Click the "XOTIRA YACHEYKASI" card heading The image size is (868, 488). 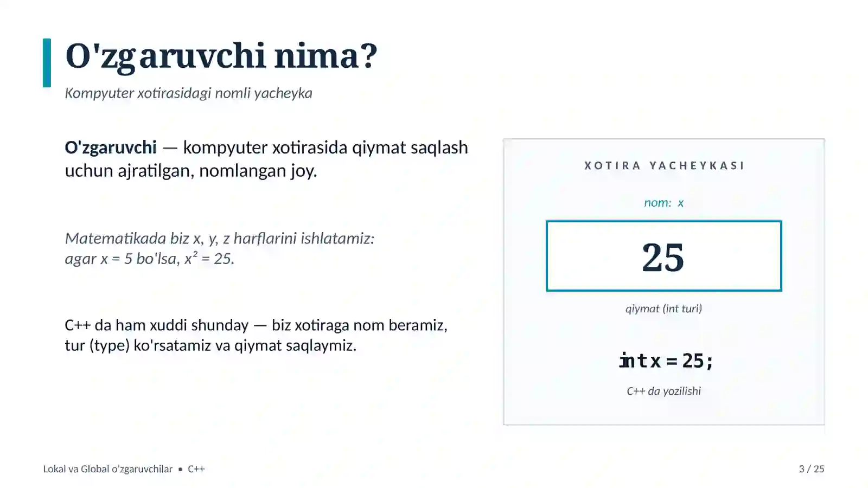(664, 166)
